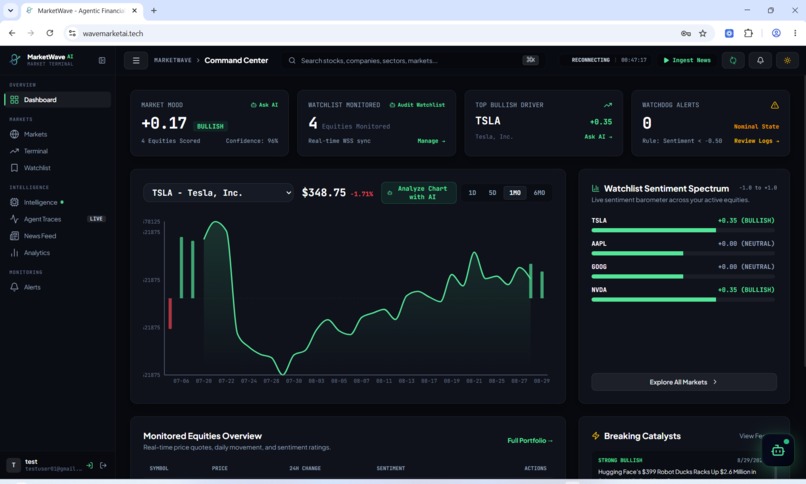Open Markets in sidebar

[58, 134]
